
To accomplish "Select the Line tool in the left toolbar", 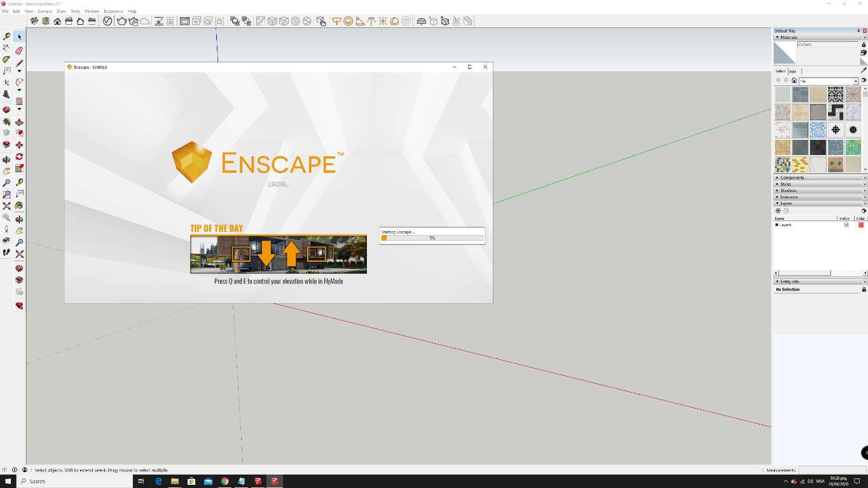I will pos(19,62).
